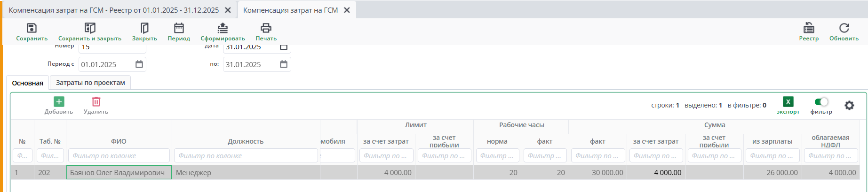Click Save and close (Сохранить и закрыть) icon
Viewport: 868px width, 192px height.
[89, 28]
